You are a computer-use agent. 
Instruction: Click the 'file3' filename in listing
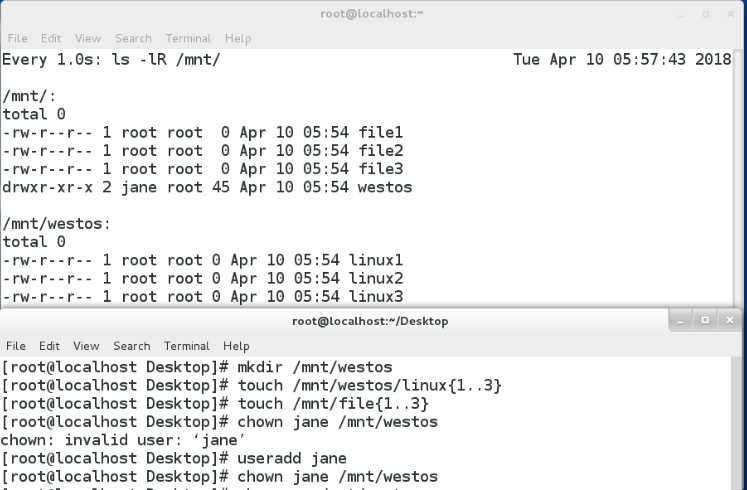point(380,169)
